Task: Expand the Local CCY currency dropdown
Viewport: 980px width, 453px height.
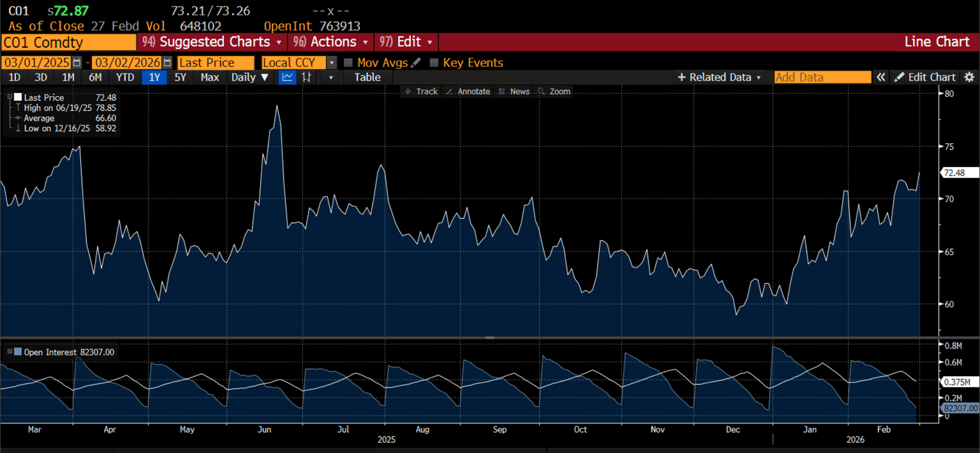Action: tap(331, 63)
